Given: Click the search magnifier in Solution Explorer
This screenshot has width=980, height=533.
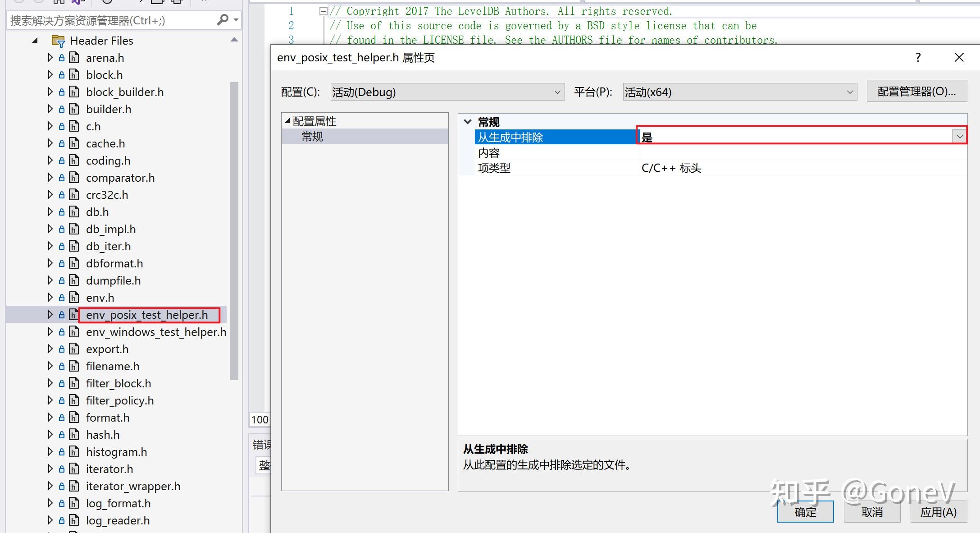Looking at the screenshot, I should coord(222,20).
